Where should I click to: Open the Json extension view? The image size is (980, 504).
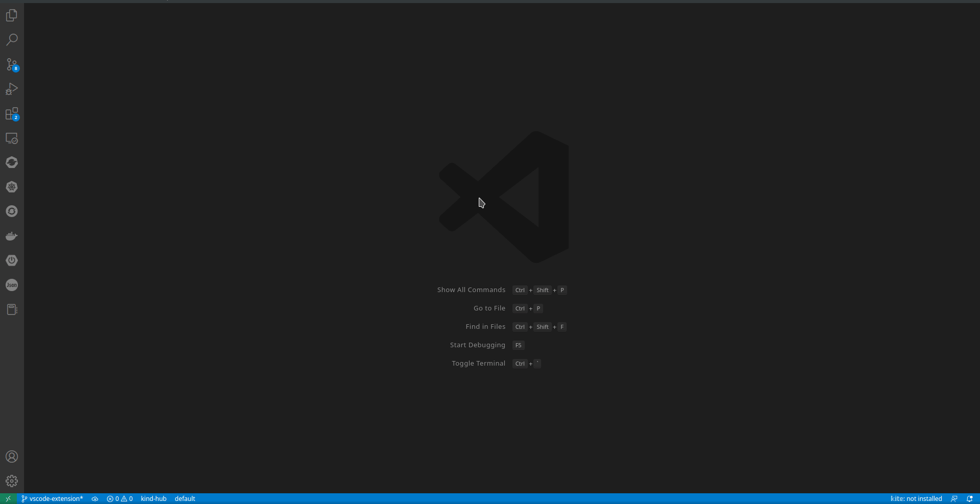click(12, 285)
